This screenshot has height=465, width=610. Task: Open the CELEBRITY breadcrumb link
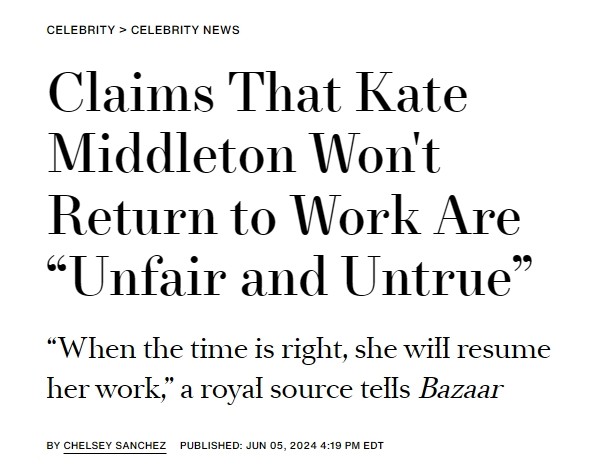point(81,30)
